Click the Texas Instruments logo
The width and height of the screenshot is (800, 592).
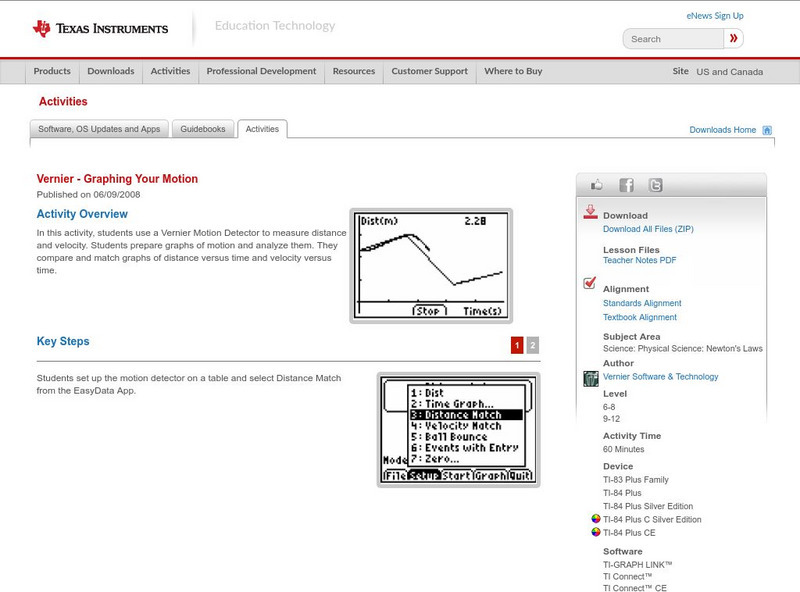coord(100,28)
